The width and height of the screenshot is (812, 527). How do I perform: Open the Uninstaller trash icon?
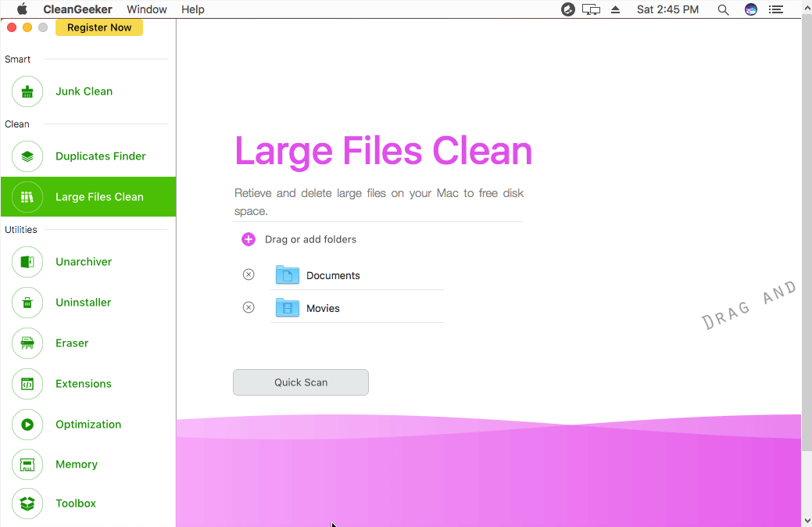tap(27, 303)
